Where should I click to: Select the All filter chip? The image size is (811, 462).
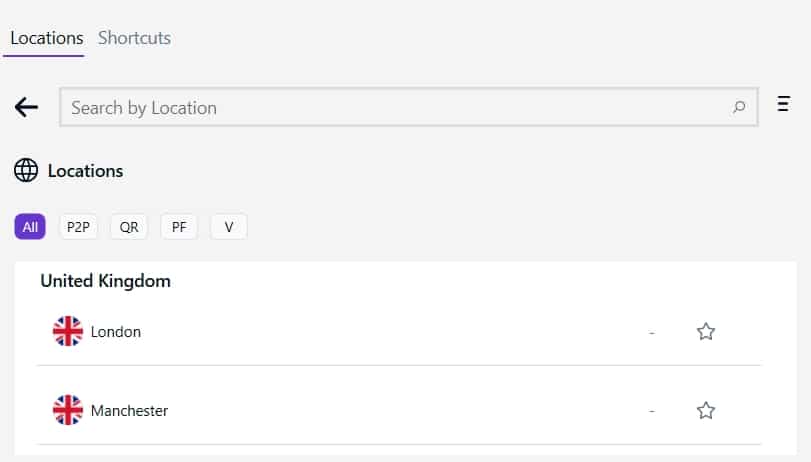pos(30,227)
